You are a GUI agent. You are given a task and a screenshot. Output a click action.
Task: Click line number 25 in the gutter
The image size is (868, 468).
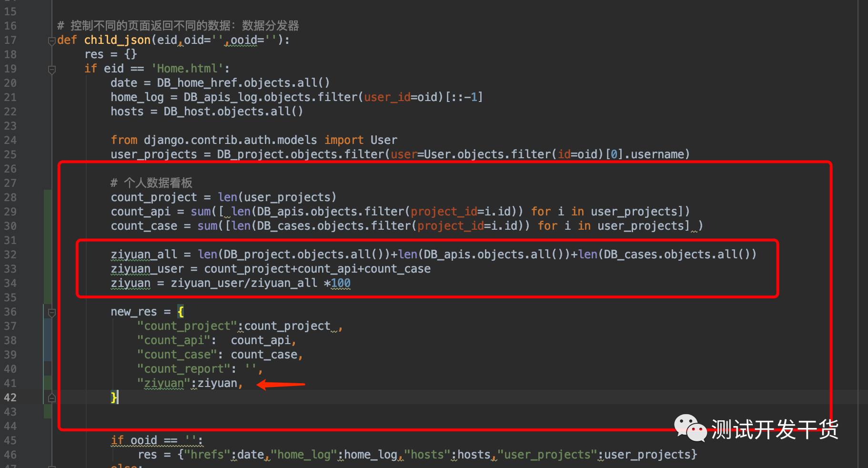tap(10, 154)
